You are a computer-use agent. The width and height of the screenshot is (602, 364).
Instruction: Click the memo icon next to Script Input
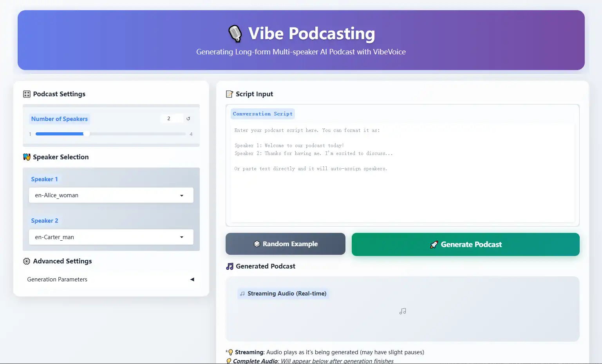click(230, 94)
